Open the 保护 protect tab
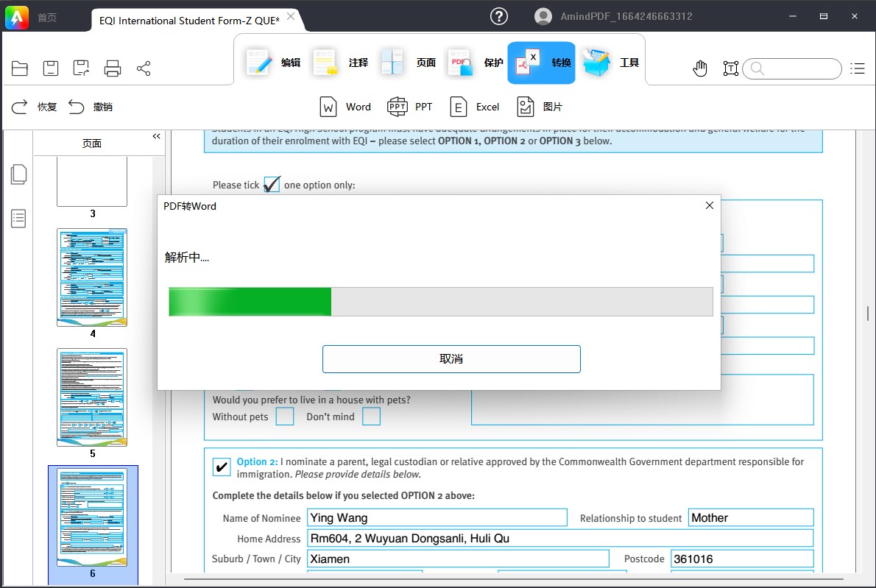876x588 pixels. click(476, 63)
